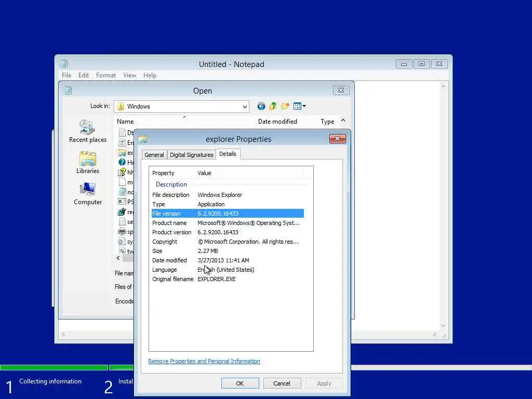The height and width of the screenshot is (399, 532).
Task: Select Libraries in the Open dialog sidebar
Action: coord(87,163)
